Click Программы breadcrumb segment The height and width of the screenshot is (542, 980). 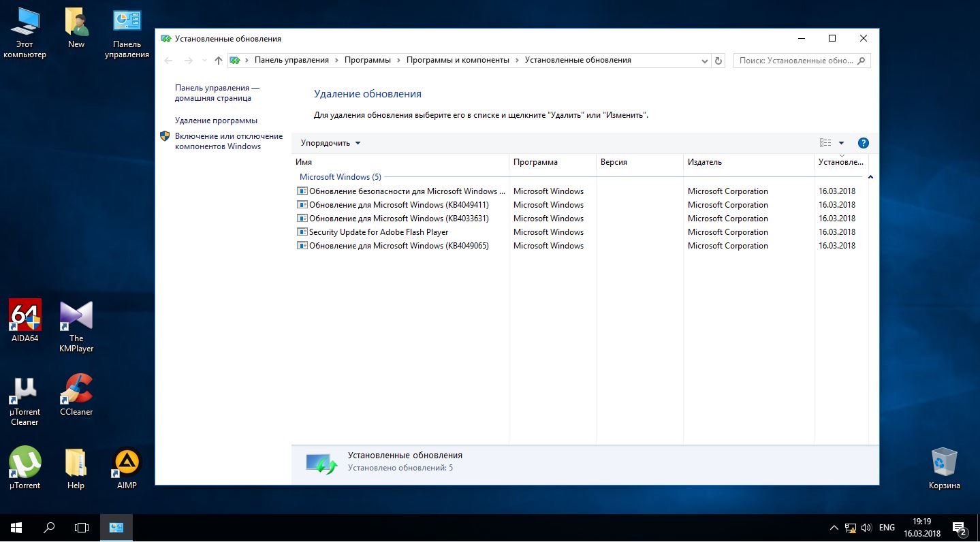click(x=368, y=60)
